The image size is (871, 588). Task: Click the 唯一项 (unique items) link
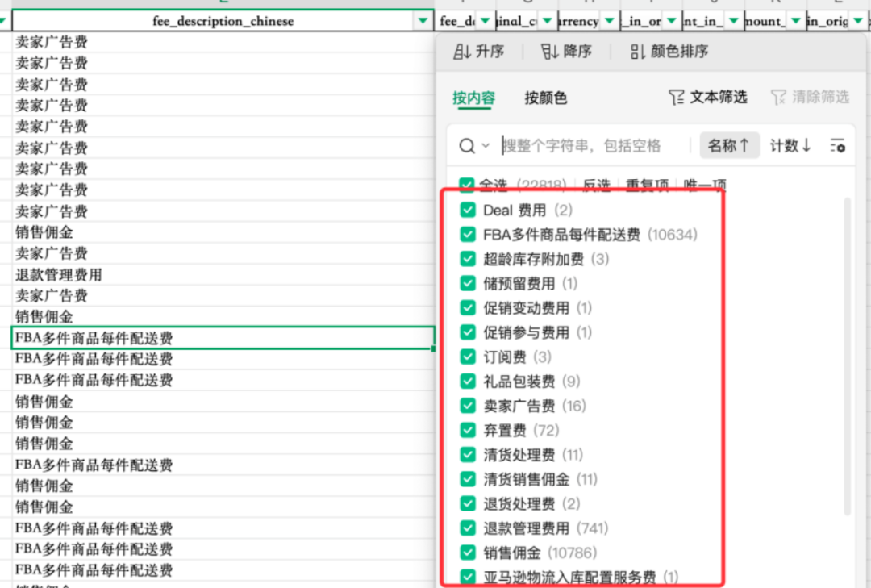703,185
